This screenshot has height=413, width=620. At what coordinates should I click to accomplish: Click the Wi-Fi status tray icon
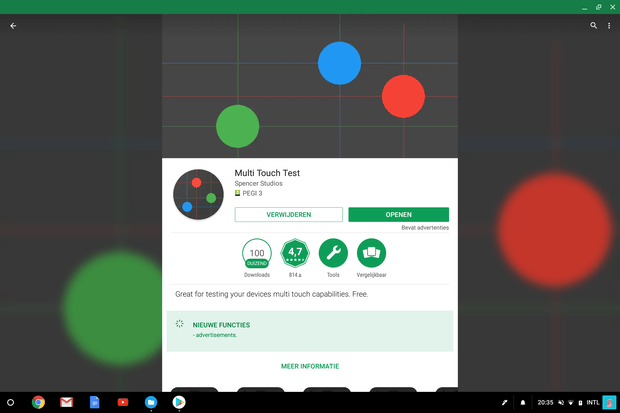coord(571,403)
